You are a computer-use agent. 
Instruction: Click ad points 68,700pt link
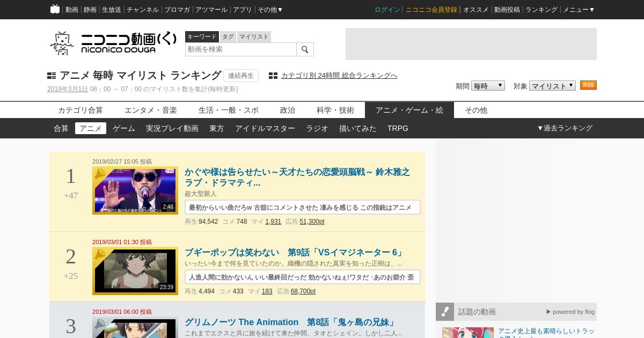click(x=303, y=291)
